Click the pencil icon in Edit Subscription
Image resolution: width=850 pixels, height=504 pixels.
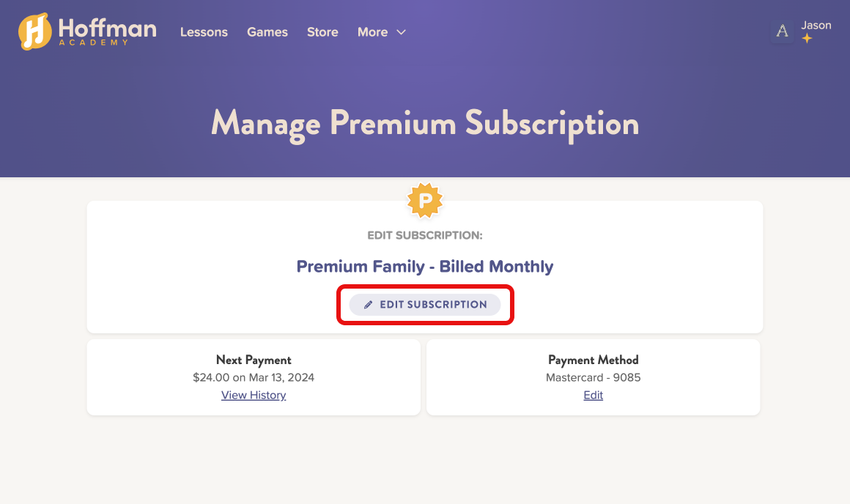tap(369, 305)
